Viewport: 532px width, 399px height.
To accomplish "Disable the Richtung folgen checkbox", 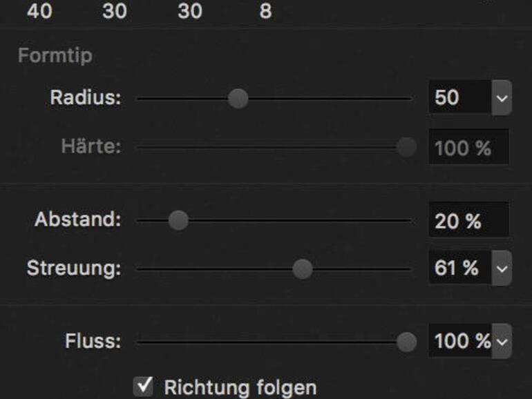I will pos(143,386).
